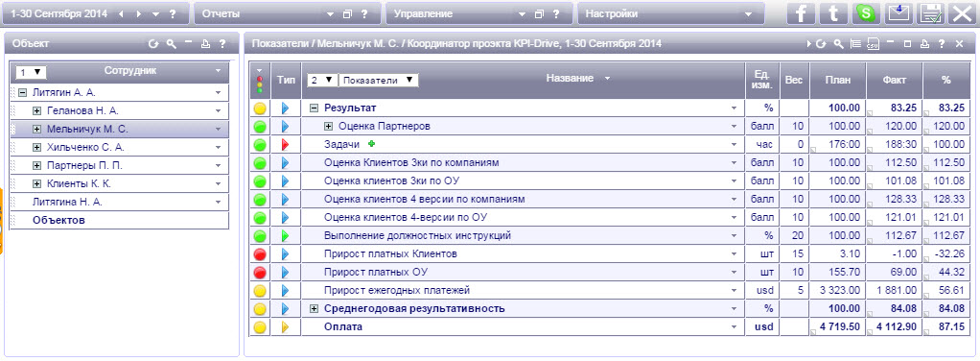
Task: Collapse the Литягин А. А. tree node
Action: pos(22,92)
